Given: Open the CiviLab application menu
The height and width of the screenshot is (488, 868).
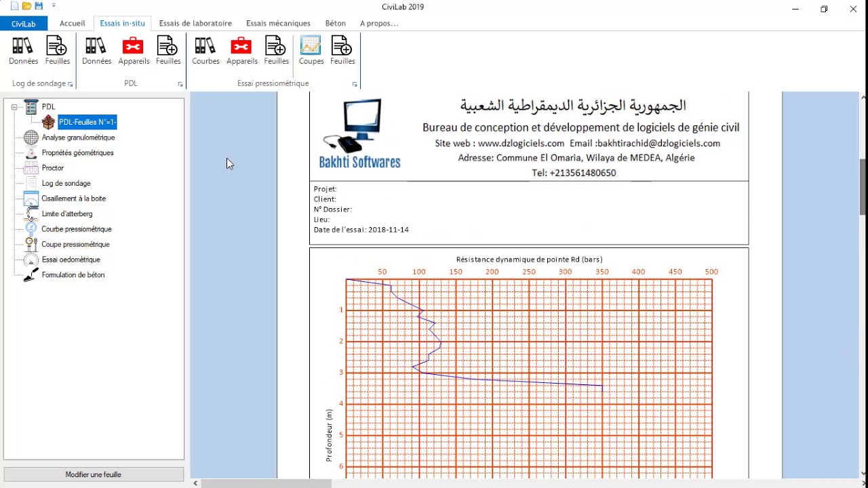Looking at the screenshot, I should click(24, 24).
